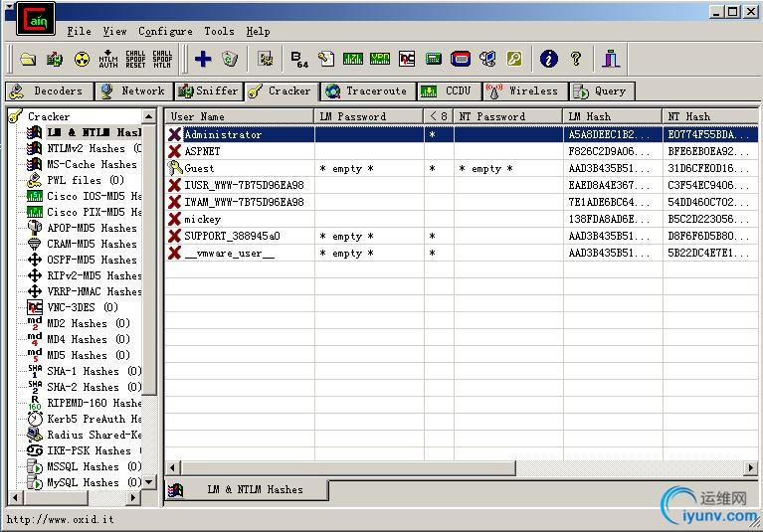Open the RSA SecurID token calculator icon

click(x=461, y=60)
